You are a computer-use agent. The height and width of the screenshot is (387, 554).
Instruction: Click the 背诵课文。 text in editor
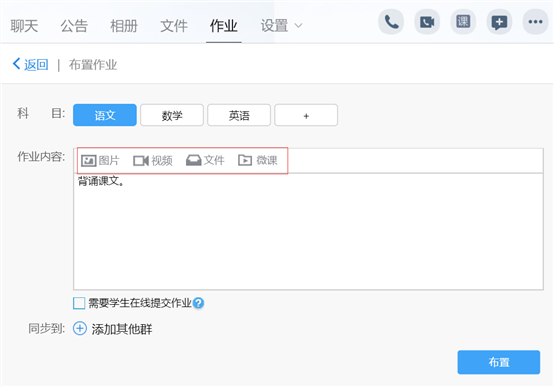tap(101, 181)
